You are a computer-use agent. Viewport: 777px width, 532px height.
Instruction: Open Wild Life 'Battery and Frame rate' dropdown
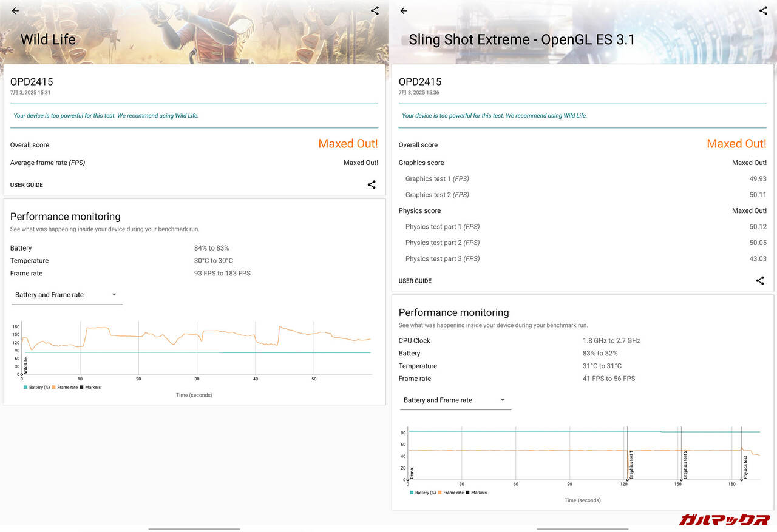click(67, 295)
